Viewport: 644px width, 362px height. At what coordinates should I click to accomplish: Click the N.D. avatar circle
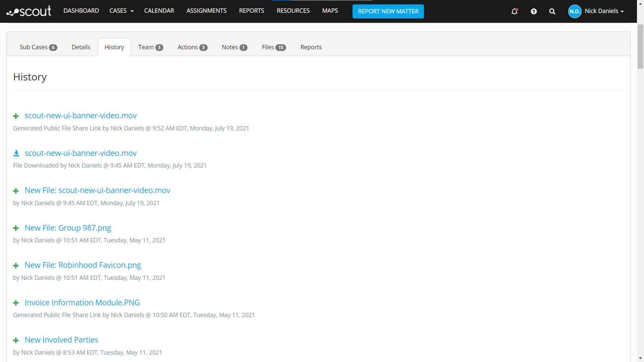coord(574,11)
